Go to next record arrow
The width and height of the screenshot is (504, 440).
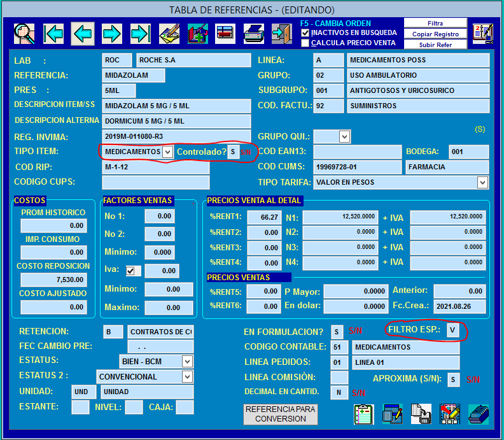coord(111,34)
